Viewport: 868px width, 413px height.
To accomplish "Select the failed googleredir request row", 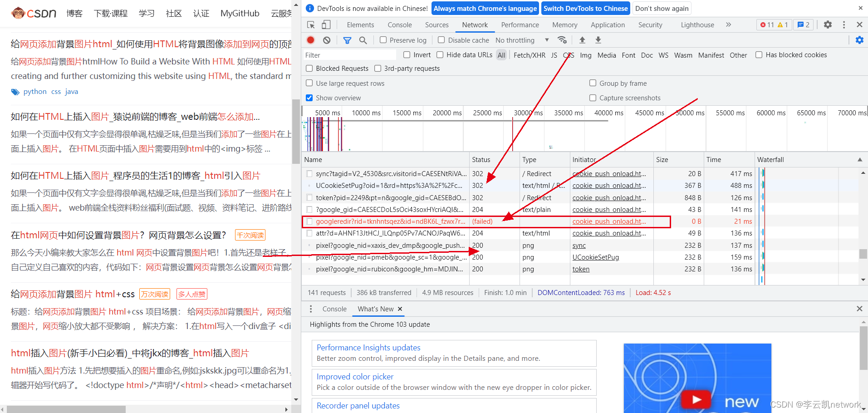I will click(486, 221).
